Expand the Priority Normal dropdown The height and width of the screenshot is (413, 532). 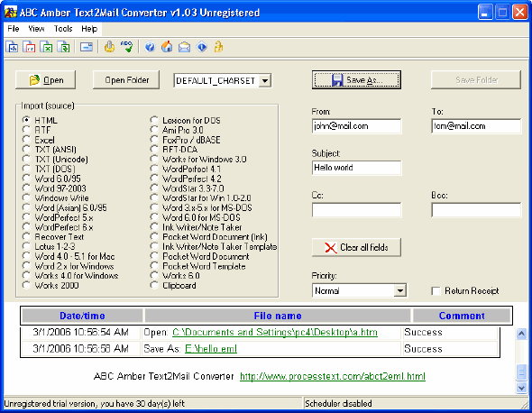click(400, 291)
